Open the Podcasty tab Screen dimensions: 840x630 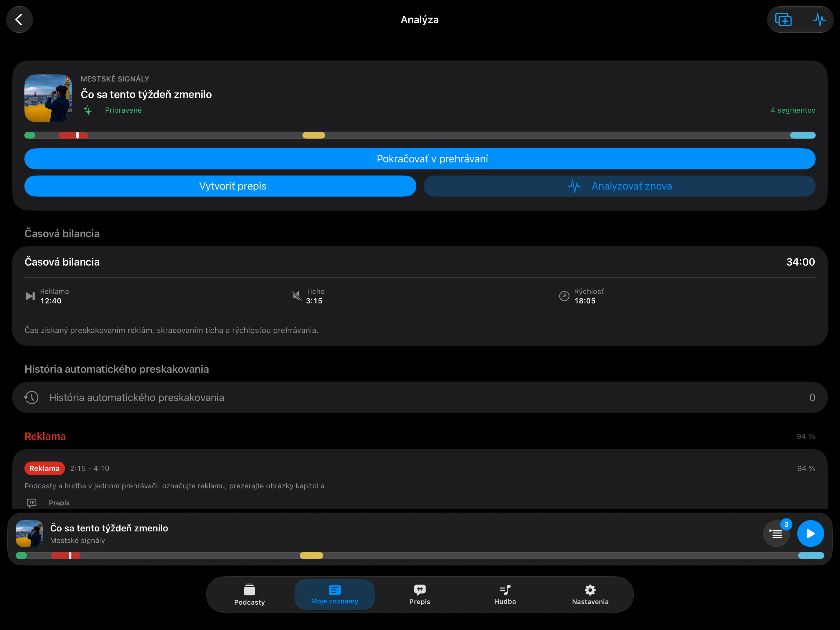249,595
